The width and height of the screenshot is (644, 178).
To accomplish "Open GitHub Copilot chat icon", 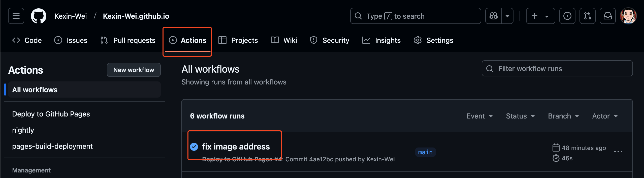I will [493, 16].
